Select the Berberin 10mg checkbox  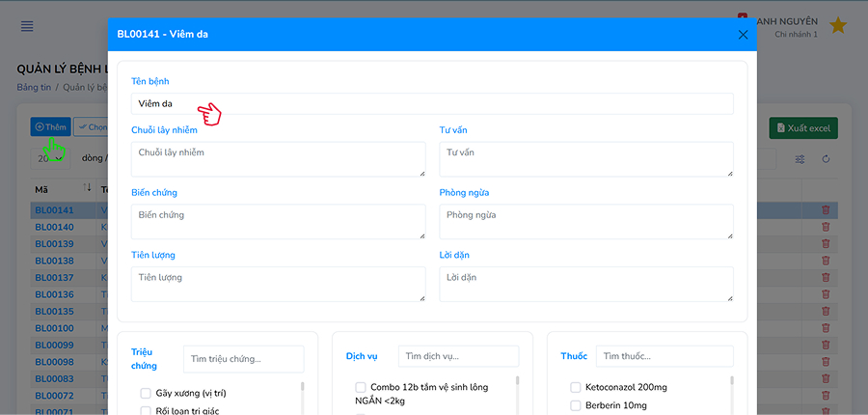tap(575, 405)
